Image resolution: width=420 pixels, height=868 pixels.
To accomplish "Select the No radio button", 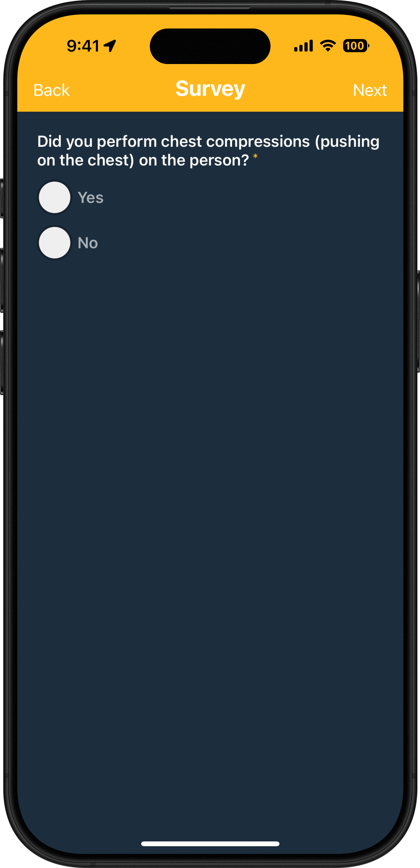I will click(x=54, y=243).
